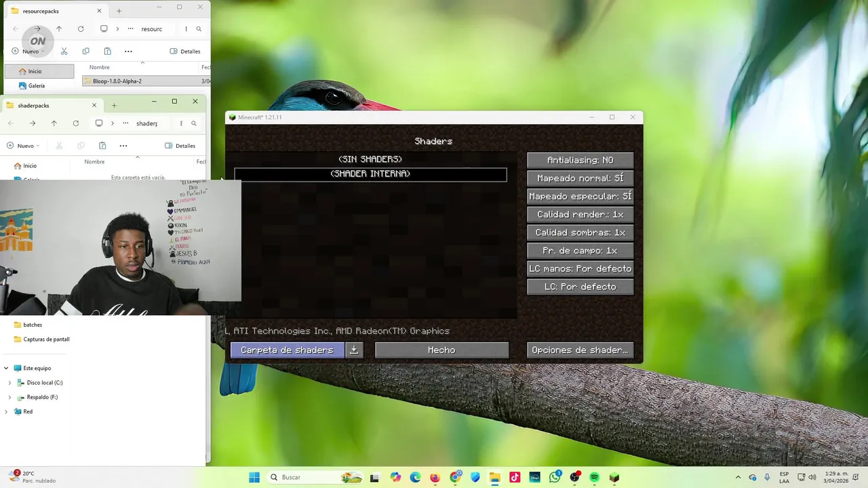Open Task View from the taskbar
This screenshot has width=868, height=488.
374,477
